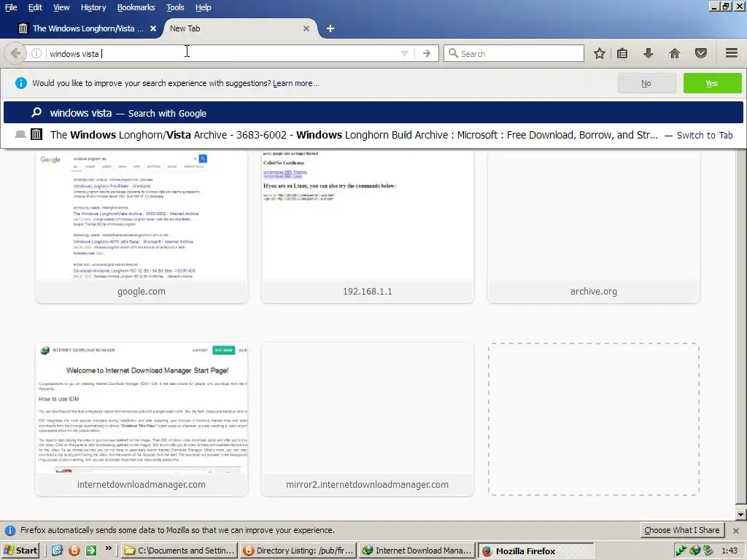Click the Choose What I Share button

tap(682, 530)
